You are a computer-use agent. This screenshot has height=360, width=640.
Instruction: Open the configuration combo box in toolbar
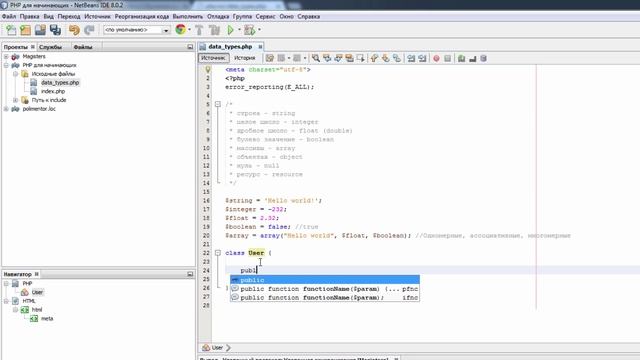(137, 30)
